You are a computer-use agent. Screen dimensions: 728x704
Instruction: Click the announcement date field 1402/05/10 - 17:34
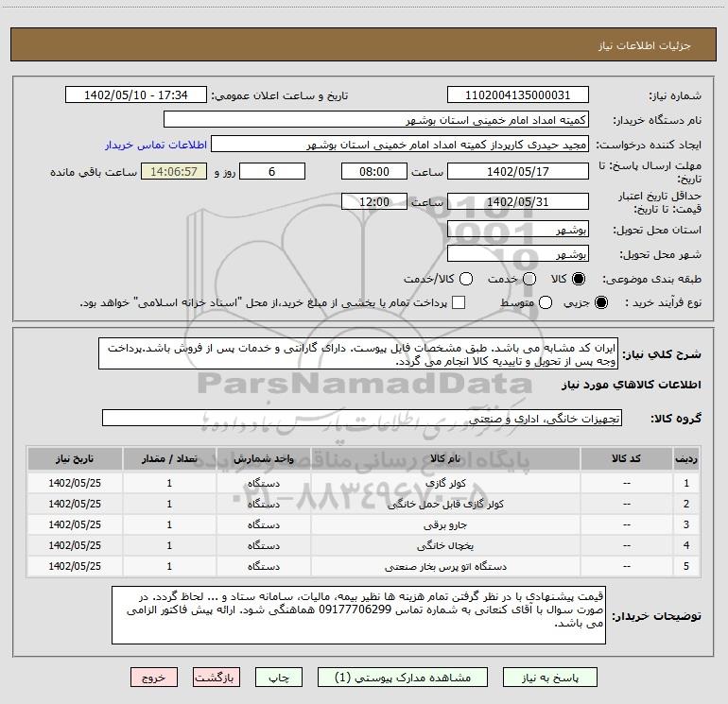point(136,95)
